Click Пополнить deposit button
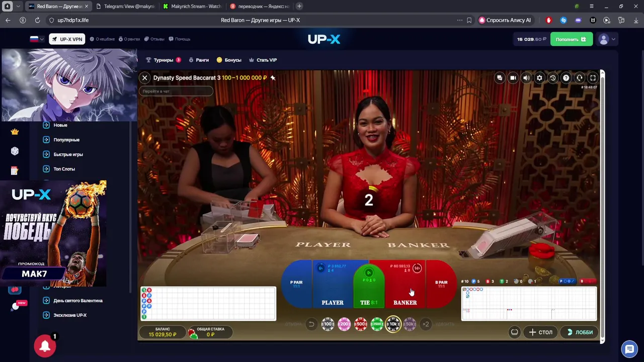The height and width of the screenshot is (362, 644). 572,39
